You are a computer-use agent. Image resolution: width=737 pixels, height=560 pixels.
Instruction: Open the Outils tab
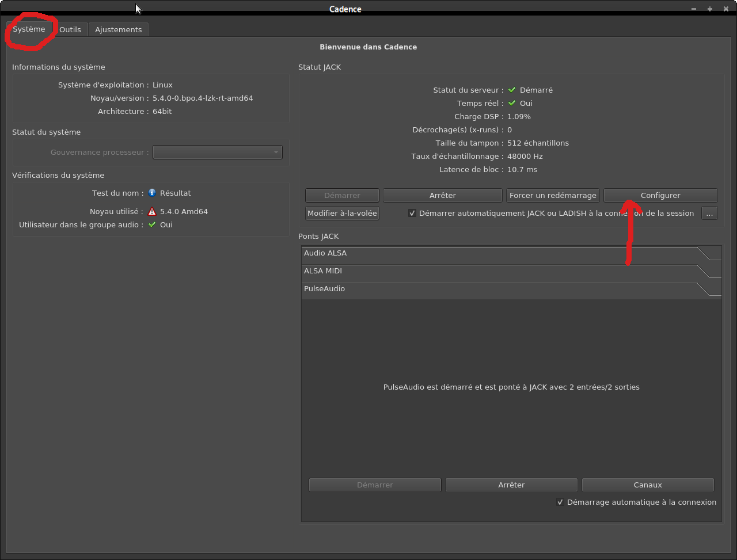click(x=70, y=29)
